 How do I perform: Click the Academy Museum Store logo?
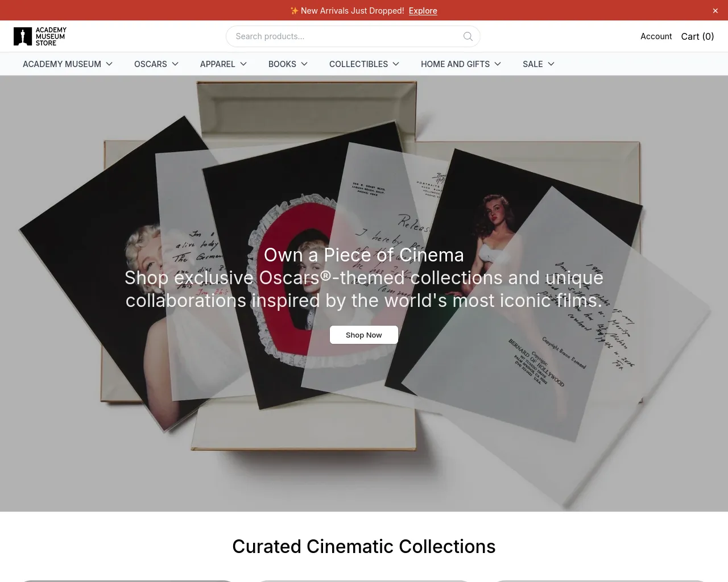[40, 36]
